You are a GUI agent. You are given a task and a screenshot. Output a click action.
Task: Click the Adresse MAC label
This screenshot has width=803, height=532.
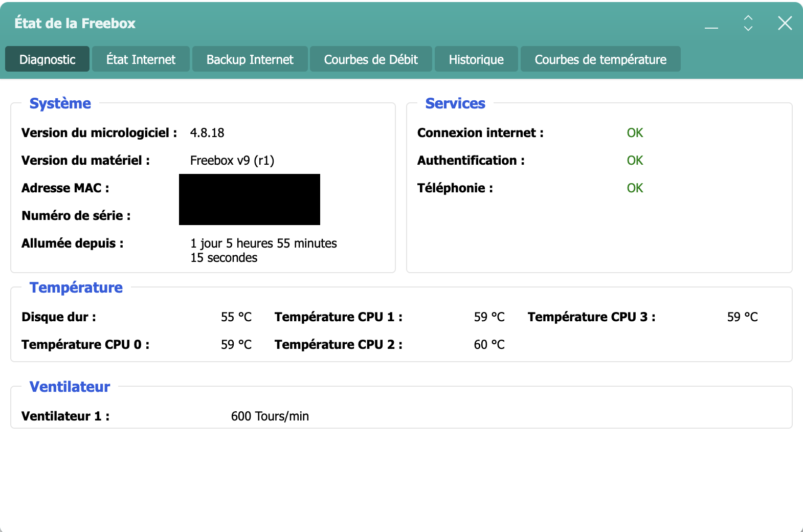pos(65,188)
